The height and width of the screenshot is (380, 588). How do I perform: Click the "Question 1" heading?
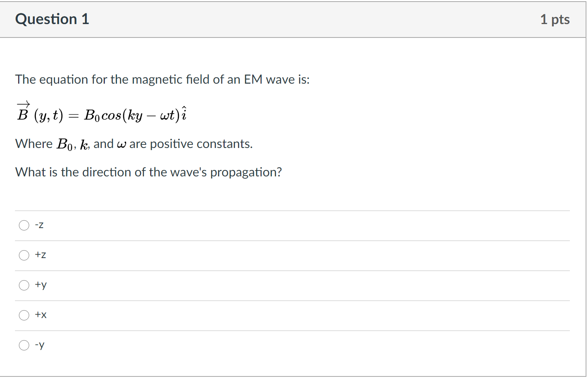point(52,19)
